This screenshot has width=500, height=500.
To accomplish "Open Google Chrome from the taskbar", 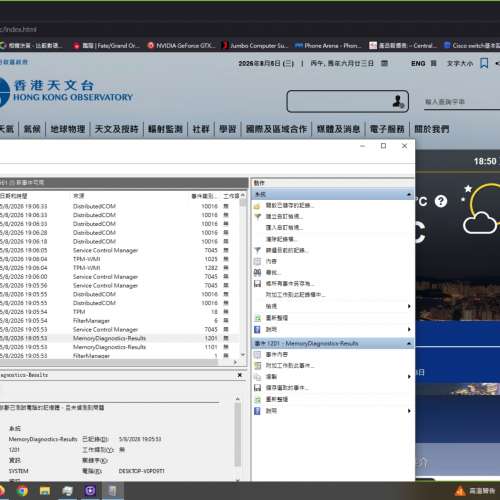I will (x=22, y=491).
